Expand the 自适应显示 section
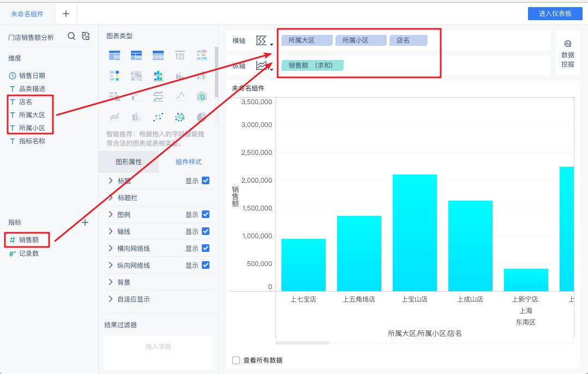Screen dimensions: 588x374 [x=111, y=299]
